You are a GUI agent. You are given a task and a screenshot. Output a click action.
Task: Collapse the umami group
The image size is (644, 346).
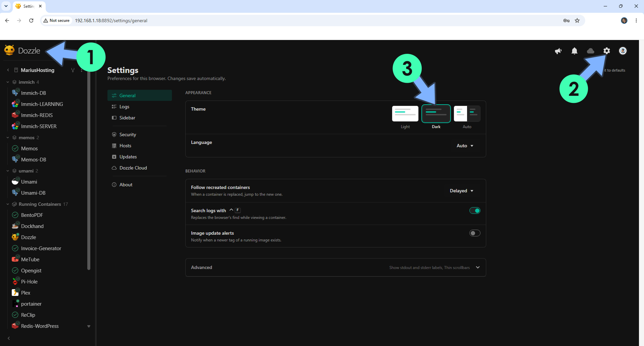point(8,171)
